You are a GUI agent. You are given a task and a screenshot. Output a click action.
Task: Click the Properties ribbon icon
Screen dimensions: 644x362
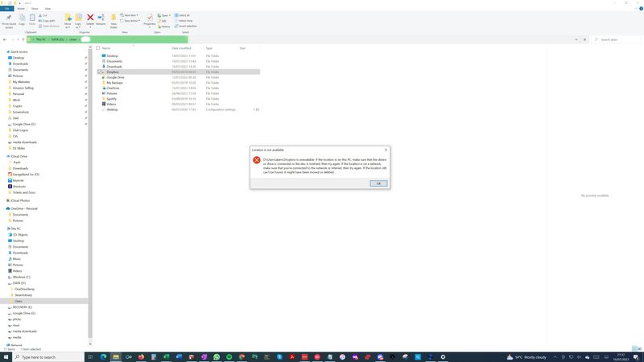[150, 19]
